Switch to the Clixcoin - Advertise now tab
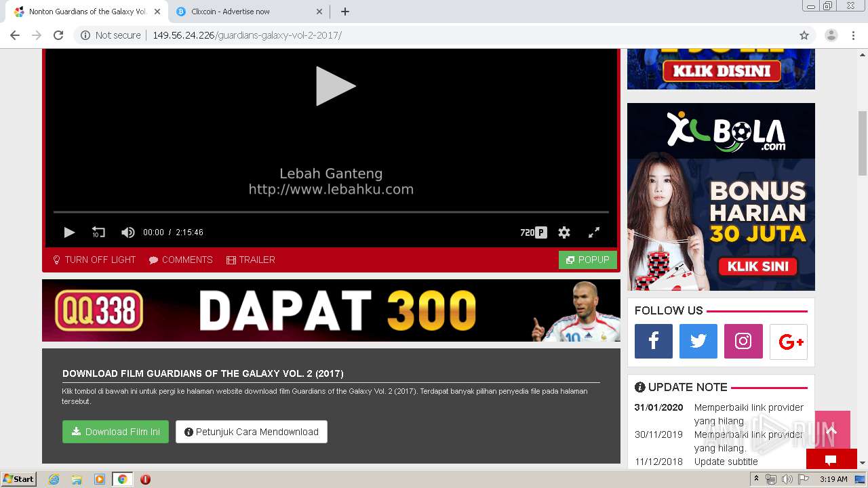Viewport: 868px width, 488px height. [248, 12]
